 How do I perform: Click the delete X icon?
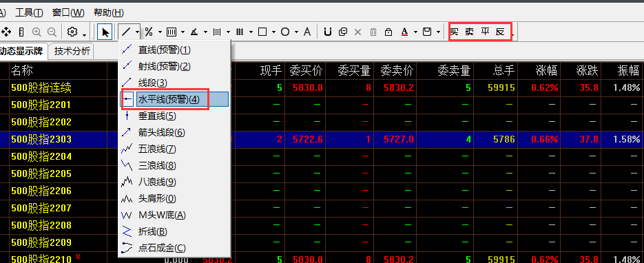(x=357, y=32)
